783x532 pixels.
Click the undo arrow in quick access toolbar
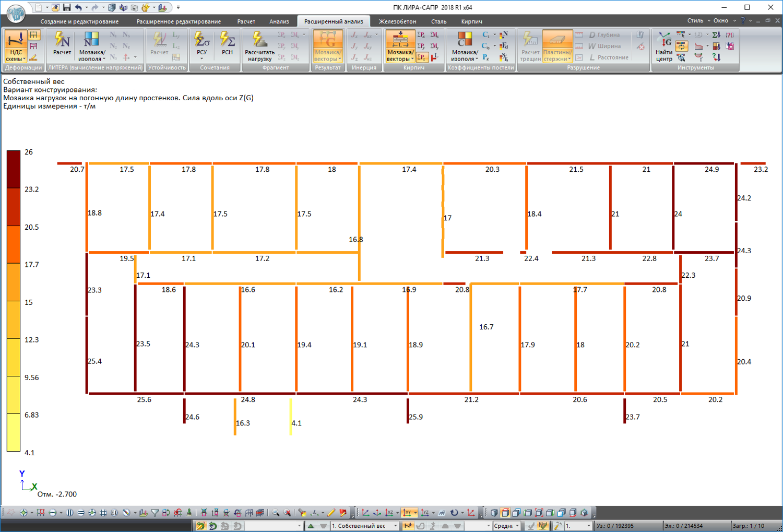78,7
